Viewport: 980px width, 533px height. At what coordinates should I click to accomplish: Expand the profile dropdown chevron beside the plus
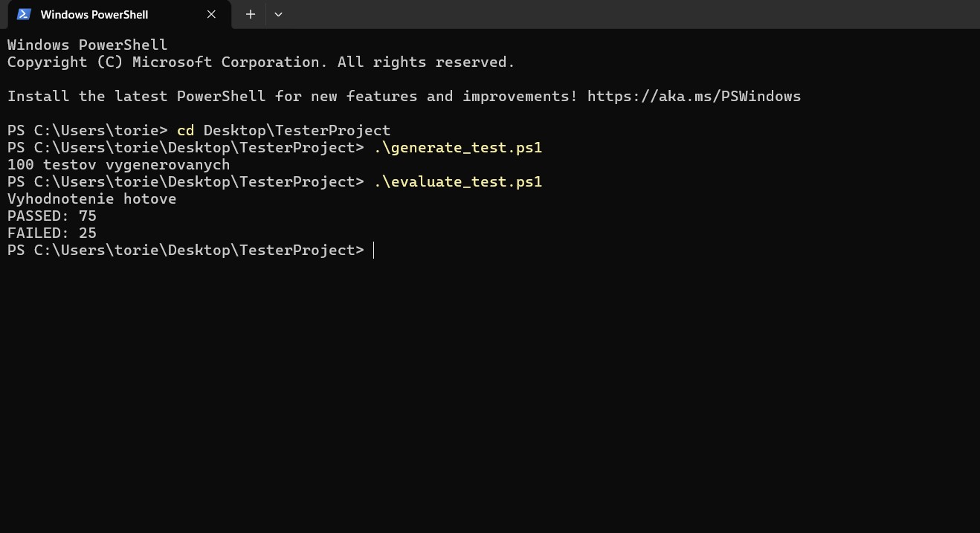click(x=278, y=14)
